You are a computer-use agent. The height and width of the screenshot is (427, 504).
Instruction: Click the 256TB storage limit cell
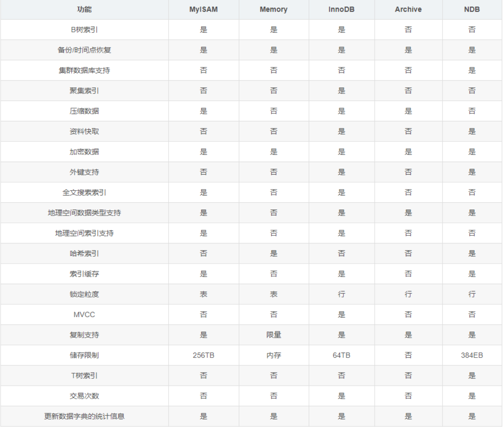[203, 355]
